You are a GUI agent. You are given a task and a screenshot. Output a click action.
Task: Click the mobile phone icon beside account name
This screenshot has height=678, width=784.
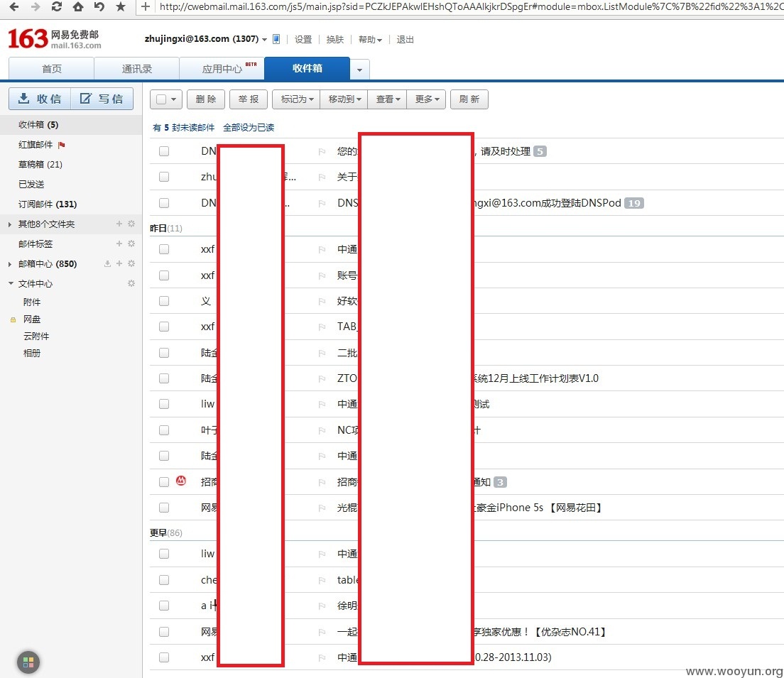[x=276, y=39]
